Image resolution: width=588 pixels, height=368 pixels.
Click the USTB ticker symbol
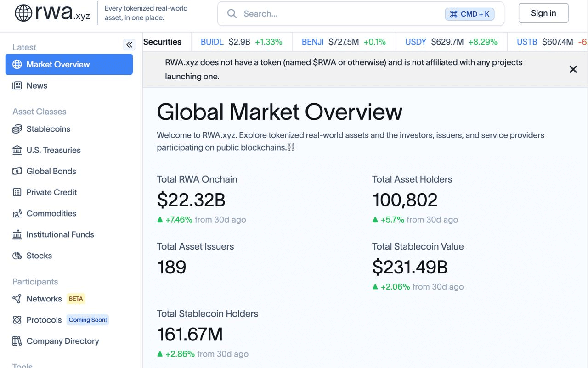tap(527, 42)
